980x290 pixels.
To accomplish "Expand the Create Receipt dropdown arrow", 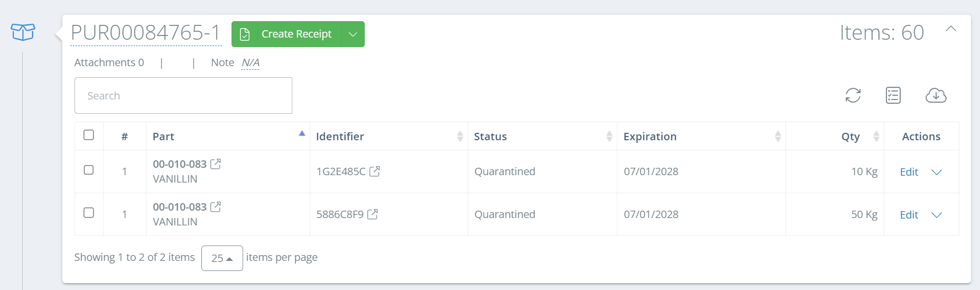I will (353, 34).
